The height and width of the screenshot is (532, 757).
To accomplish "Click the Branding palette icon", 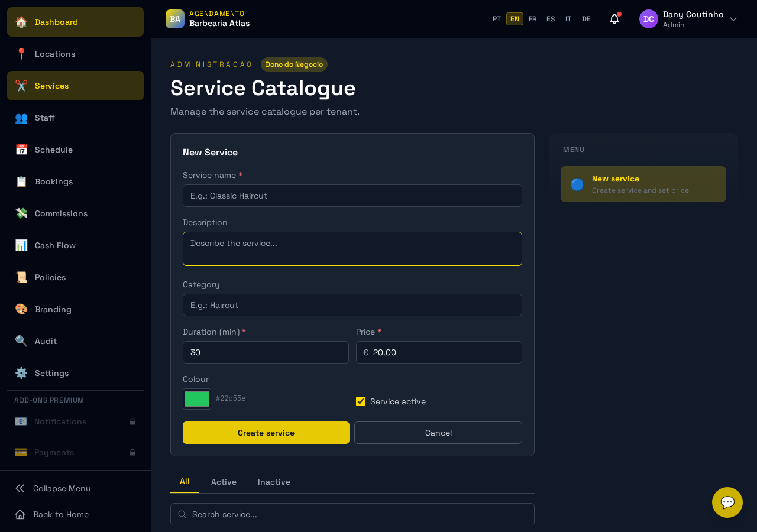I will click(21, 309).
